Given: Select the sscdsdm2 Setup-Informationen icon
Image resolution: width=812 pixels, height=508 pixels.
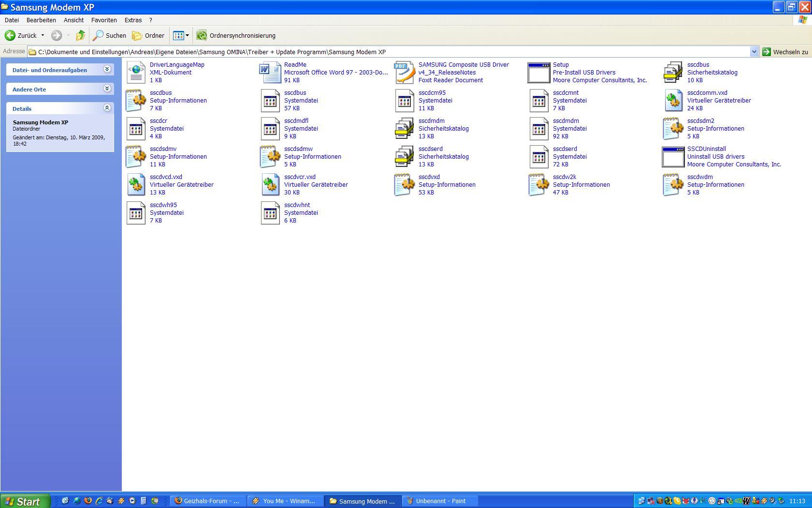Looking at the screenshot, I should [x=673, y=129].
